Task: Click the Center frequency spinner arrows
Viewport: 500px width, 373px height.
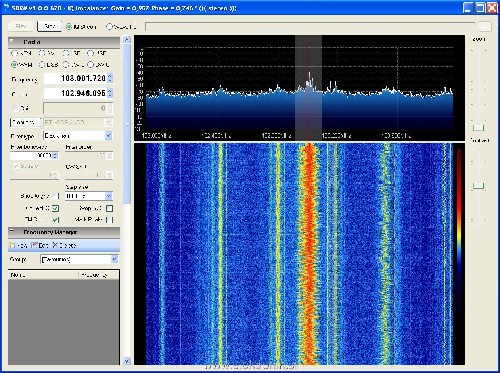Action: point(110,93)
